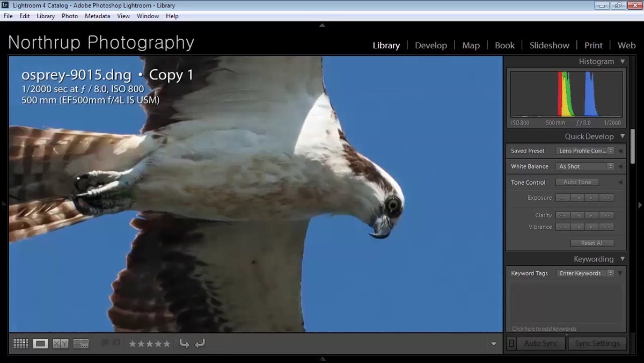
Task: Collapse the Keywording panel
Action: [623, 259]
